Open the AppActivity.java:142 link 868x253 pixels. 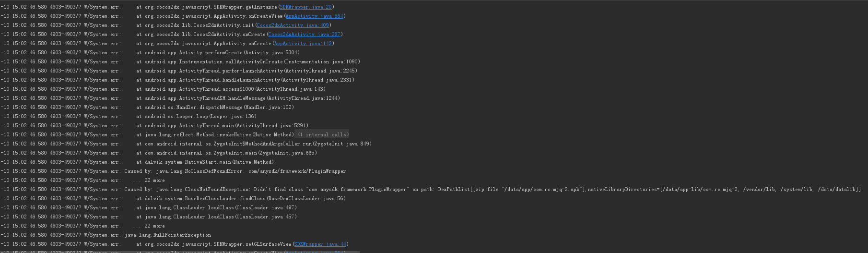pyautogui.click(x=303, y=44)
